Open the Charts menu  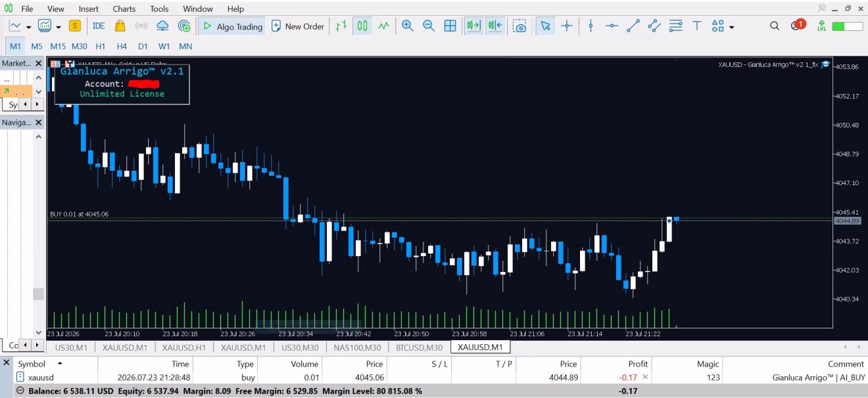click(x=124, y=9)
